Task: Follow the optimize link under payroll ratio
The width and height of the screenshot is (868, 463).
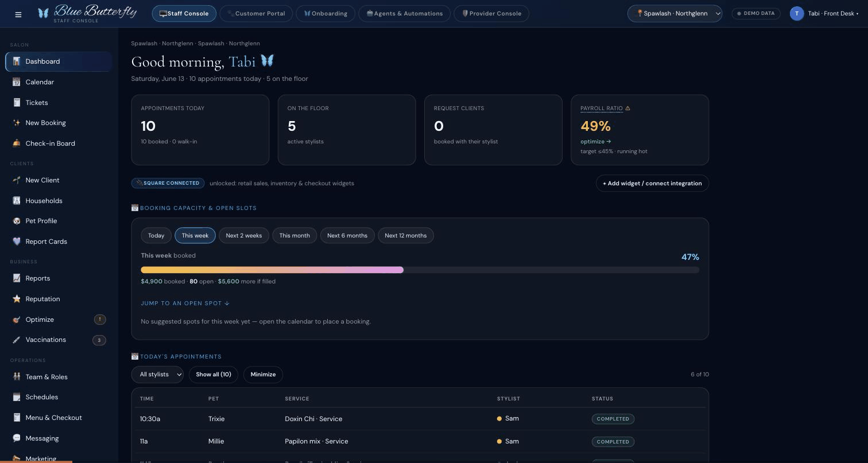Action: (x=596, y=141)
